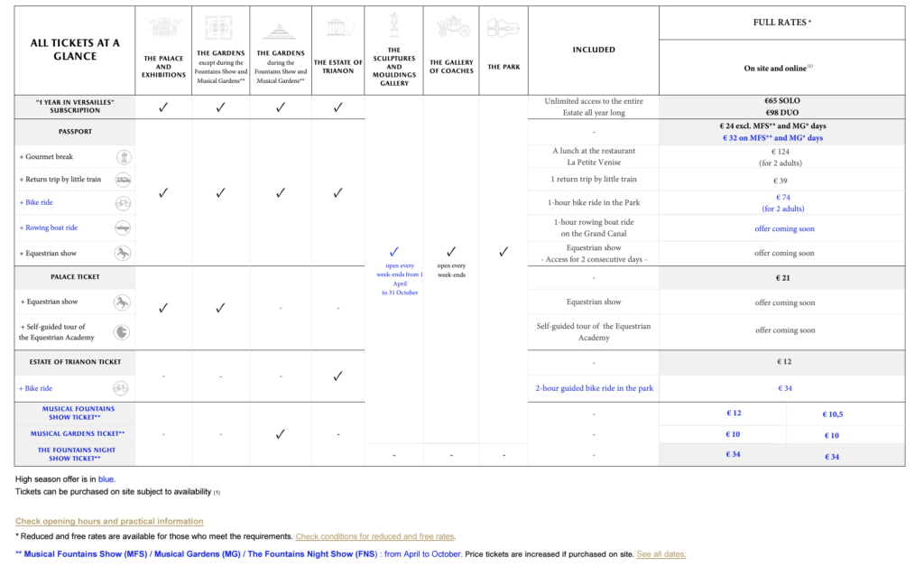Click the Gourmet break icon
Screen dimensions: 924x567
tap(123, 157)
